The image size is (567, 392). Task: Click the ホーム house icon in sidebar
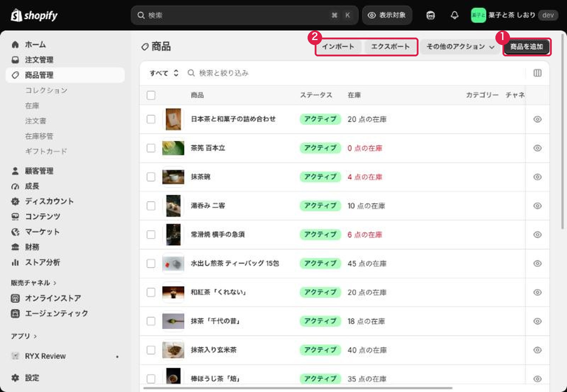(15, 44)
